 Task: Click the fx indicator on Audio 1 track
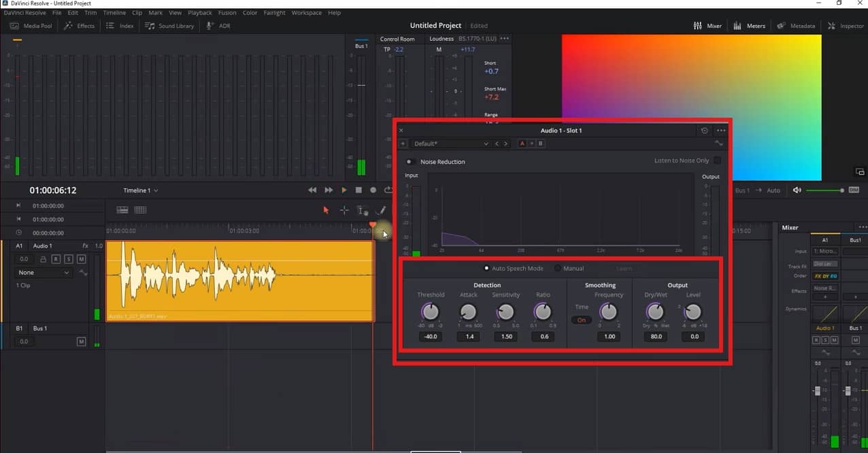pyautogui.click(x=86, y=246)
